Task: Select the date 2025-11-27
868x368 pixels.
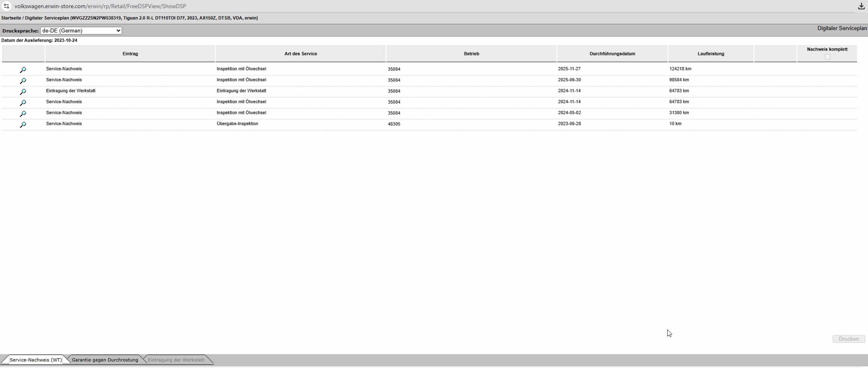Action: [x=569, y=69]
